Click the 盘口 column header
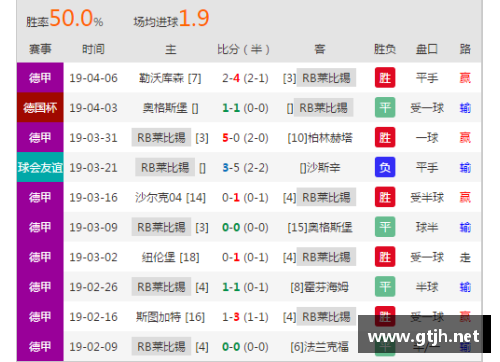 (x=427, y=49)
